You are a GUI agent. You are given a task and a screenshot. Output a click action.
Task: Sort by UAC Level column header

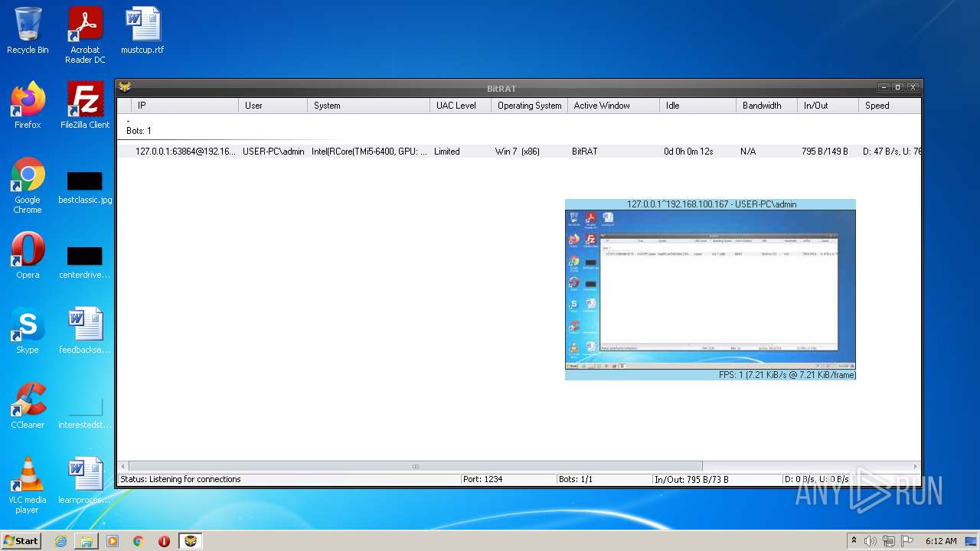point(460,106)
